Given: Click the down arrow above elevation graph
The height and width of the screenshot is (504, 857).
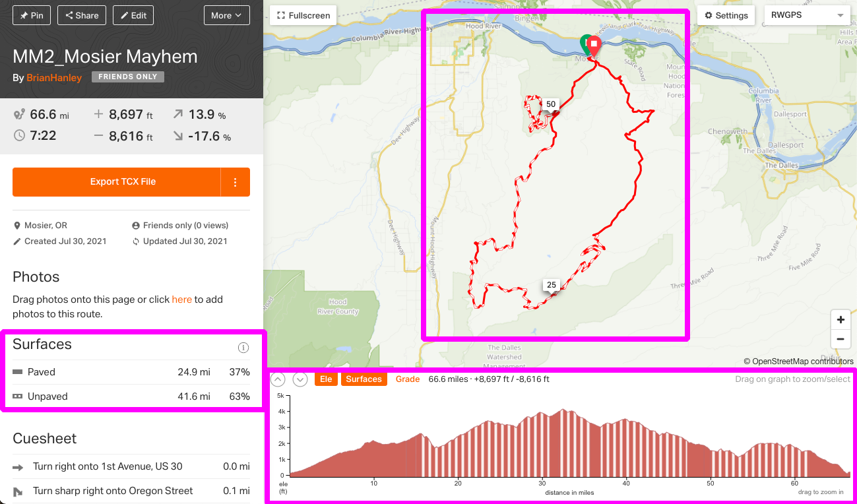Looking at the screenshot, I should coord(300,379).
